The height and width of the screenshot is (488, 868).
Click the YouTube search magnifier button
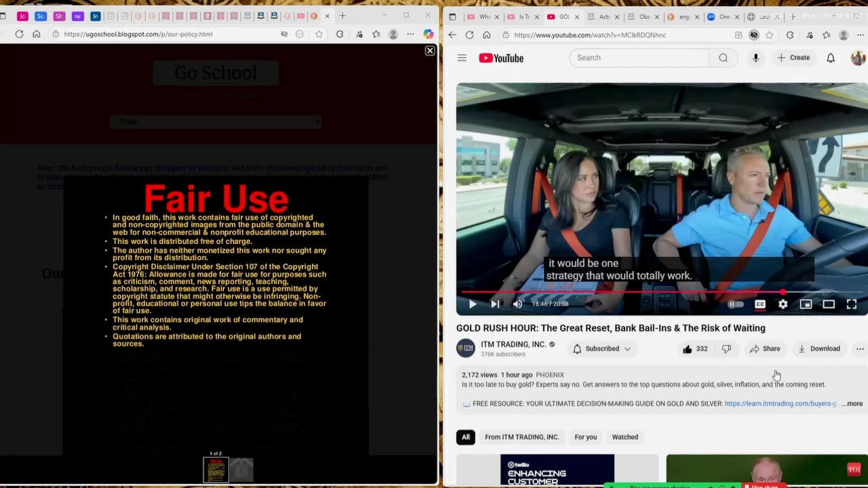(x=723, y=58)
